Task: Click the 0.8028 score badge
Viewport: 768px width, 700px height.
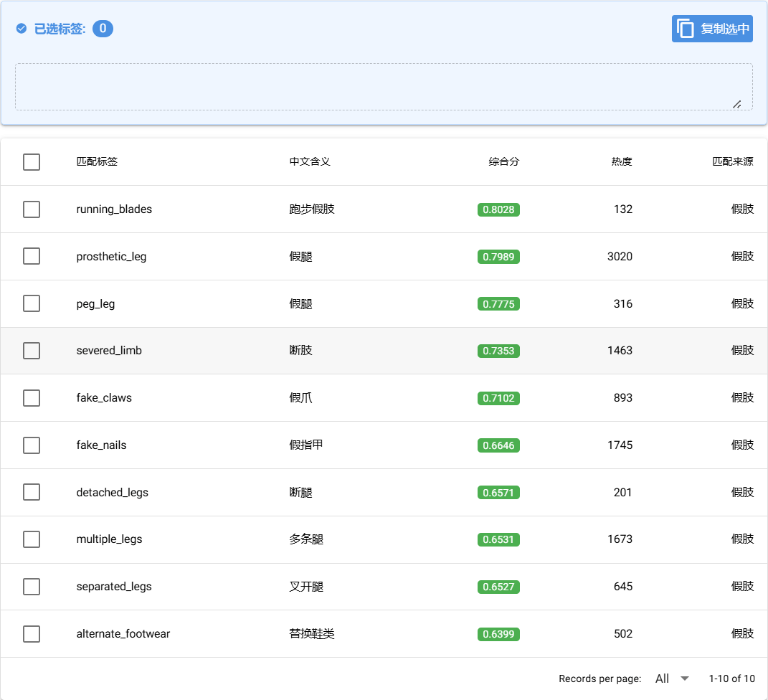Action: pos(498,209)
